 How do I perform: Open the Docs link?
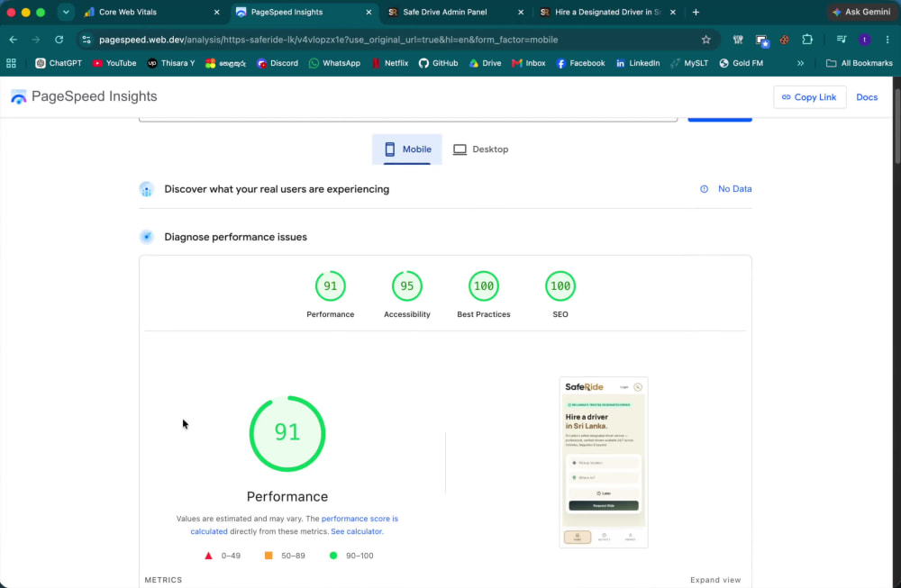tap(867, 97)
